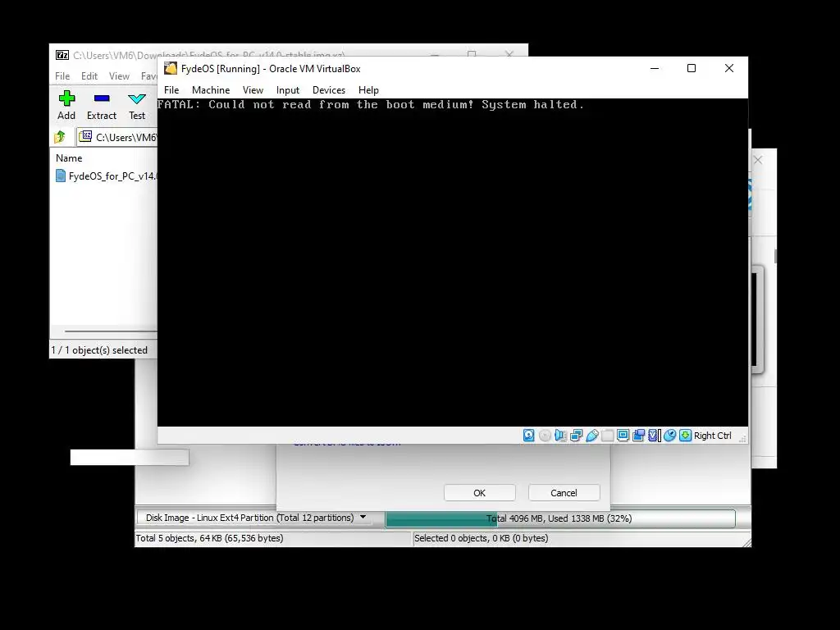
Task: Open the Help menu in VirtualBox
Action: click(x=368, y=90)
